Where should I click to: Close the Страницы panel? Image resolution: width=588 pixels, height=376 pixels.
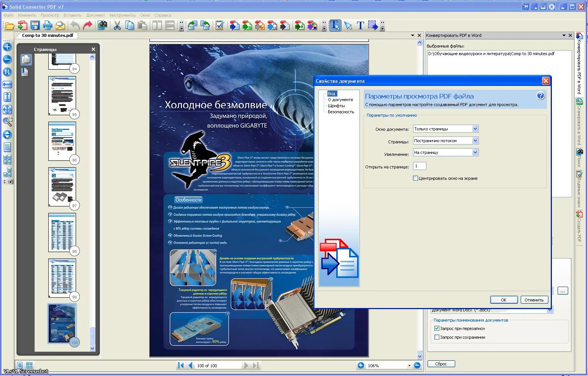coord(93,49)
